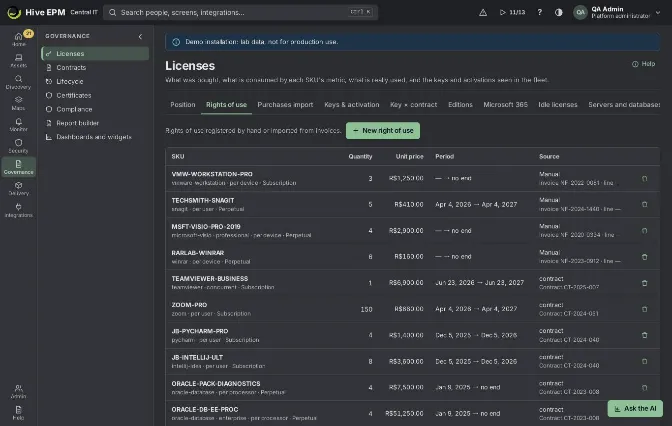Open the QA Admin account menu
672x426 pixels.
[x=617, y=12]
